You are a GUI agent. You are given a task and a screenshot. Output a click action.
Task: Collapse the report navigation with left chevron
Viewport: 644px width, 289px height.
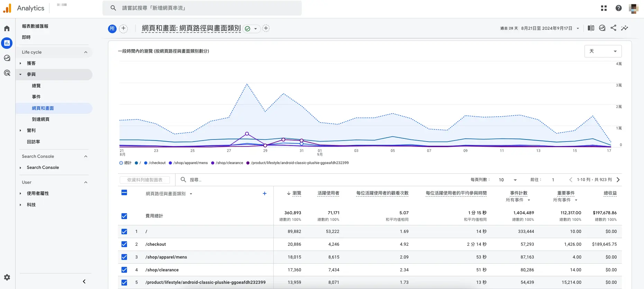[x=84, y=281]
